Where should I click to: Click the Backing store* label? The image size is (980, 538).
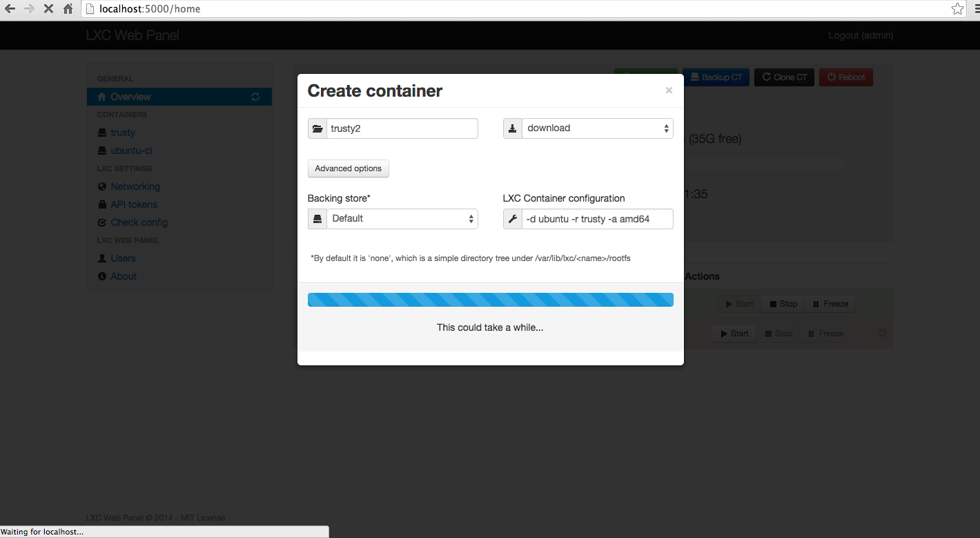click(x=339, y=198)
